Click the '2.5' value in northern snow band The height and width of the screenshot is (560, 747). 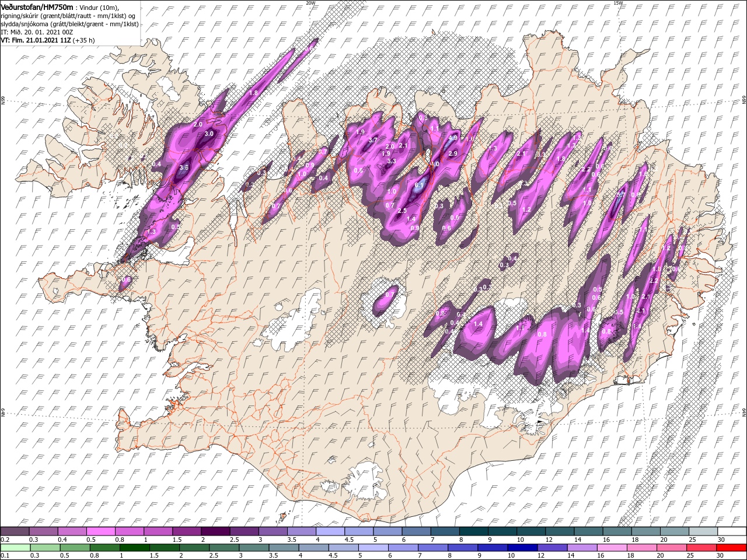coord(402,211)
